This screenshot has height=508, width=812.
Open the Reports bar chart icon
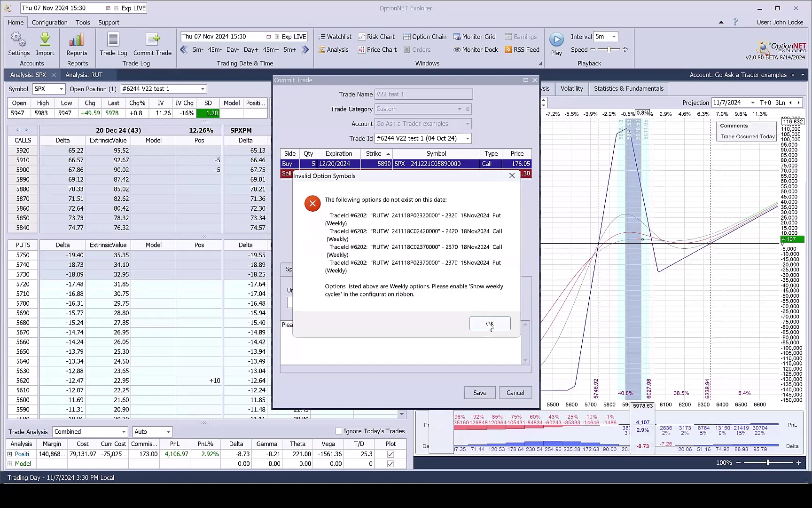[x=77, y=44]
